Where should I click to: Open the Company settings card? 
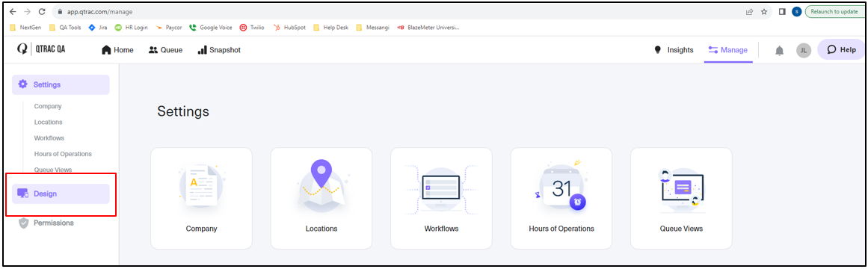click(x=202, y=198)
